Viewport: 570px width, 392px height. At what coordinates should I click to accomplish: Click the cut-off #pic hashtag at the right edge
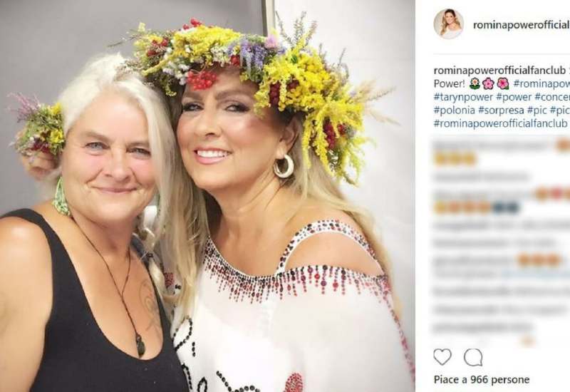[x=560, y=110]
